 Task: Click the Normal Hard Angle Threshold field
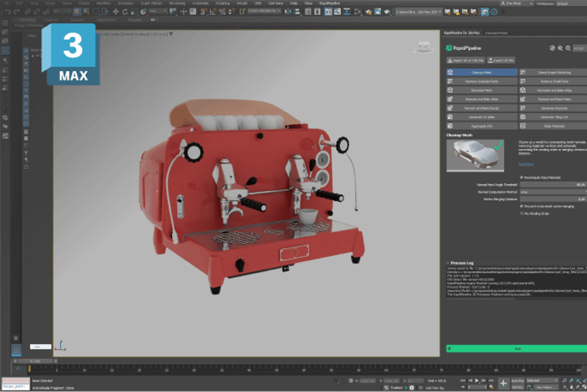click(553, 185)
